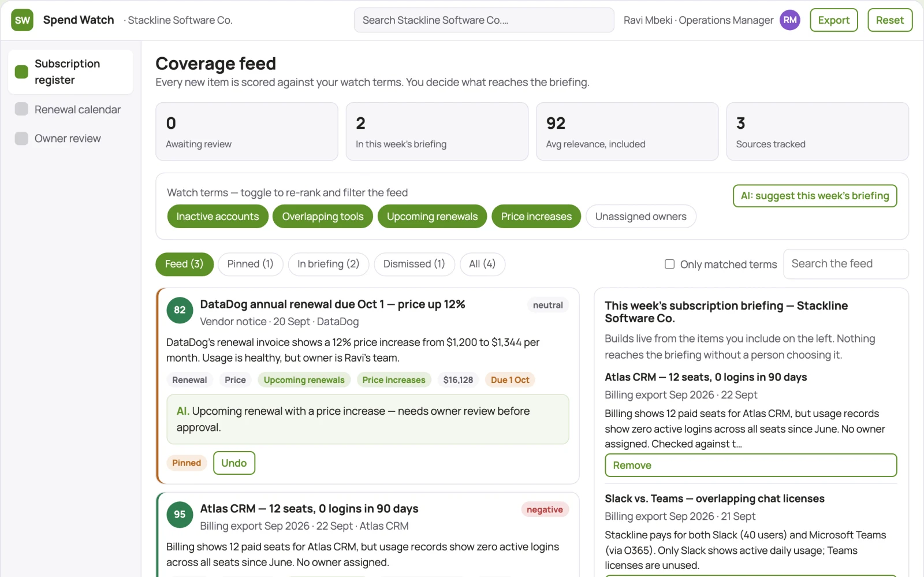Click the Avg relevance, included card
Viewport: 924px width, 577px height.
click(x=627, y=132)
